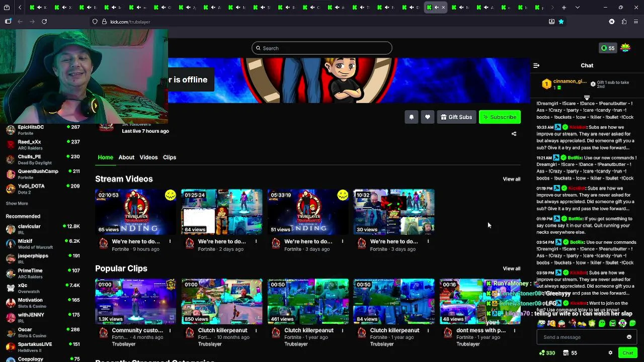Open the chat shop icon showing 55

point(570,353)
